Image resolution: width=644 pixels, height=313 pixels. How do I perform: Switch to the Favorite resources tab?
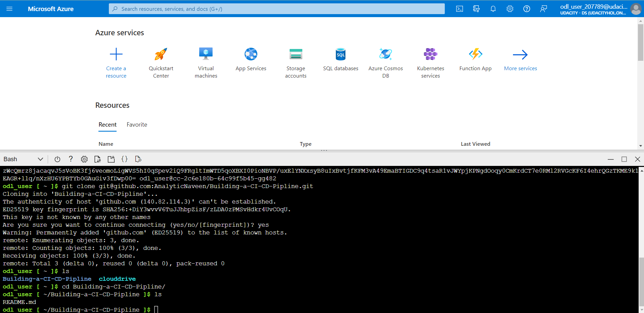pyautogui.click(x=137, y=124)
